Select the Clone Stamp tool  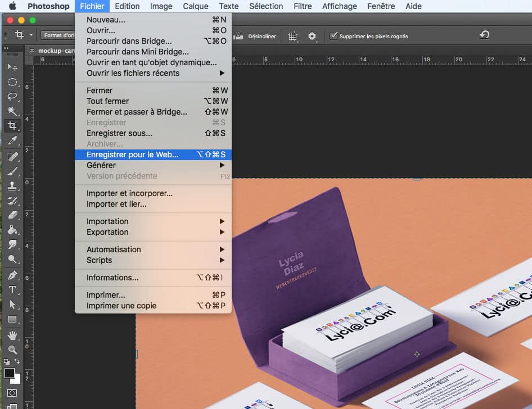(x=12, y=186)
